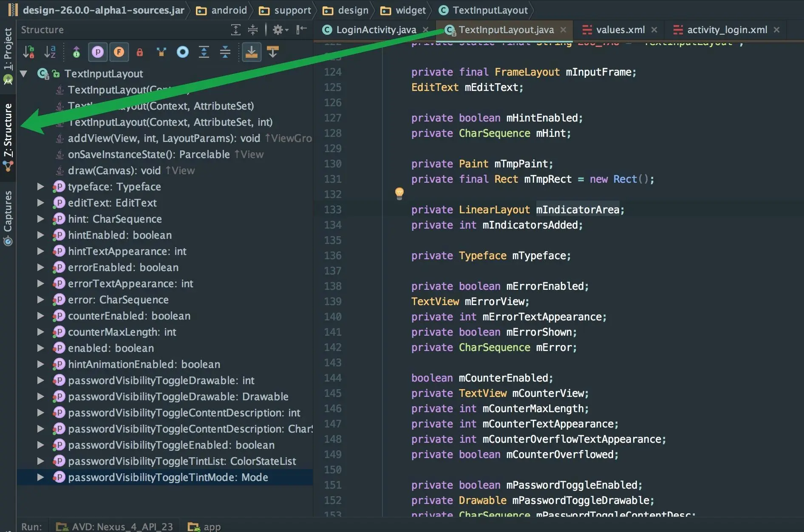Screen dimensions: 804x532
Task: Expand passwordVisibilityToggleTintMode: Mode node
Action: (41, 477)
